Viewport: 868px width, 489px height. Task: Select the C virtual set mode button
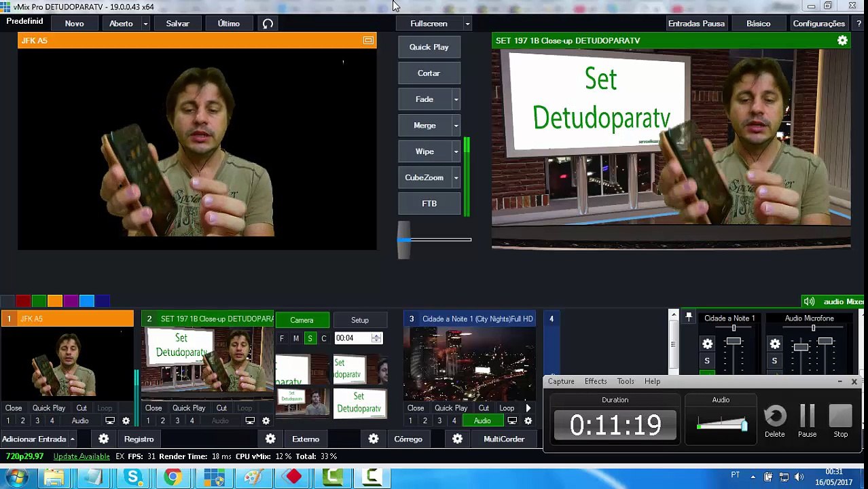pos(324,338)
